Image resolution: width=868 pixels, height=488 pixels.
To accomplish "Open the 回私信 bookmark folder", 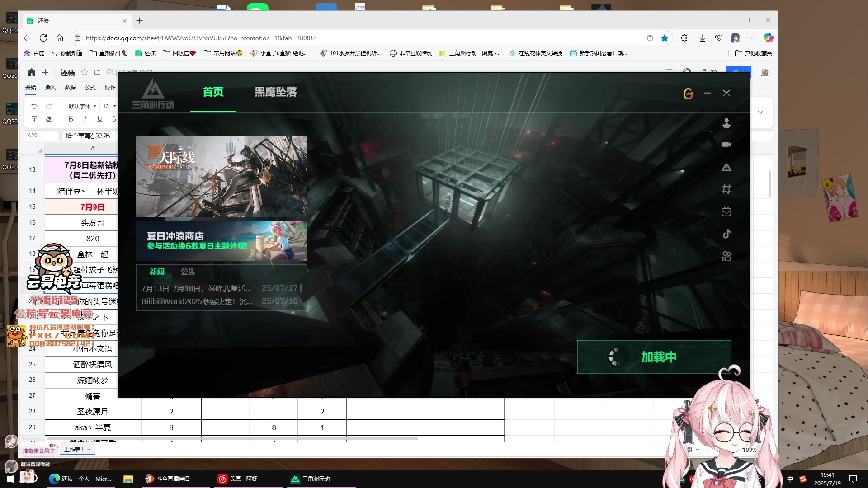I will pos(179,53).
